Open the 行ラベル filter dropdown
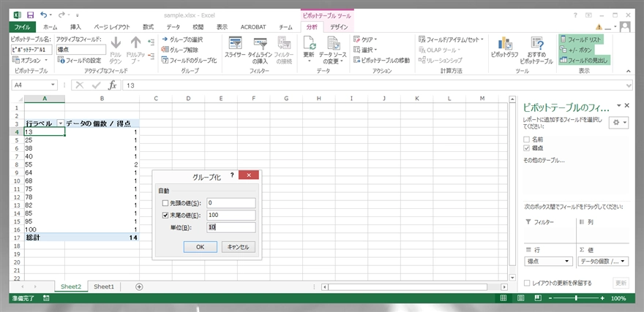The image size is (644, 312). click(x=60, y=123)
